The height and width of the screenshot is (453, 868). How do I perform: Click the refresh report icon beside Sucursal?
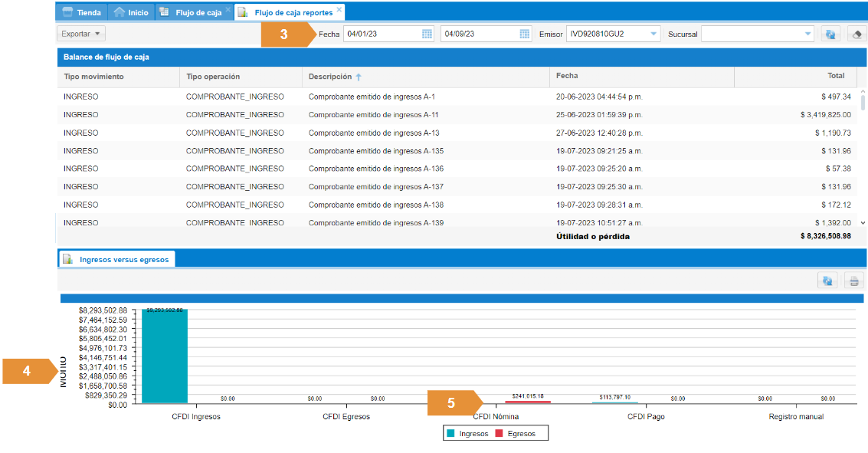point(830,34)
